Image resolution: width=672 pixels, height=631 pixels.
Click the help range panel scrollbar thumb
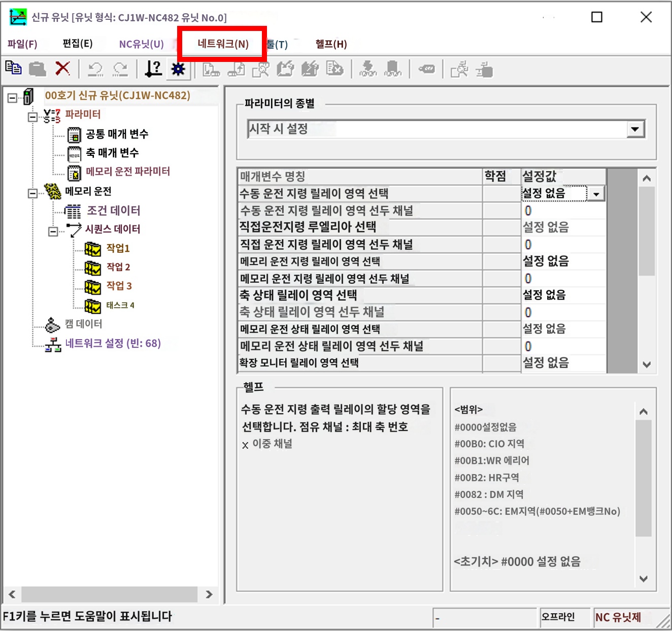tap(644, 478)
